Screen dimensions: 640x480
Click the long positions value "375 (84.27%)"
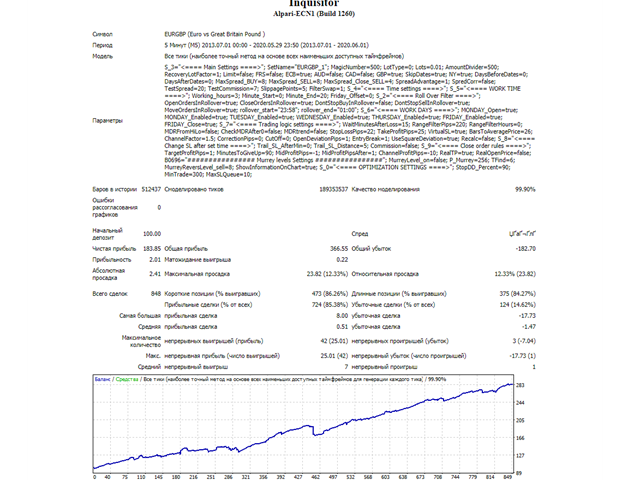(518, 294)
